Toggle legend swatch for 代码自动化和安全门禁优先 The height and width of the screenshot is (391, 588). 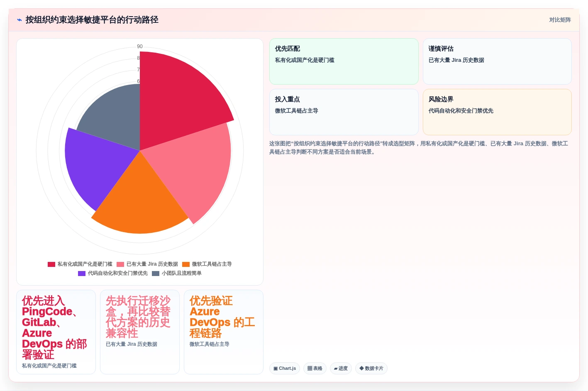[x=82, y=273]
